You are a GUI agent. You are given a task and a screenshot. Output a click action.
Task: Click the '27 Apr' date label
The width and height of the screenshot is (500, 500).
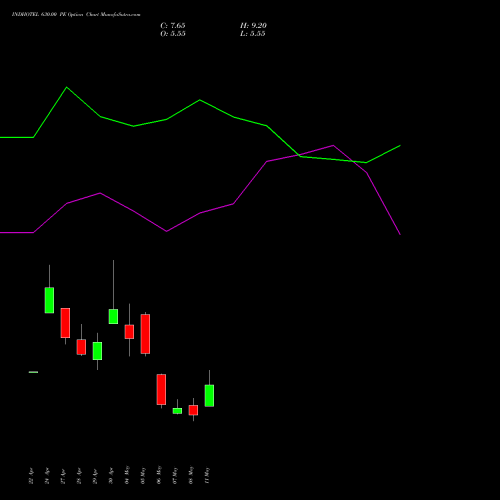pos(63,476)
